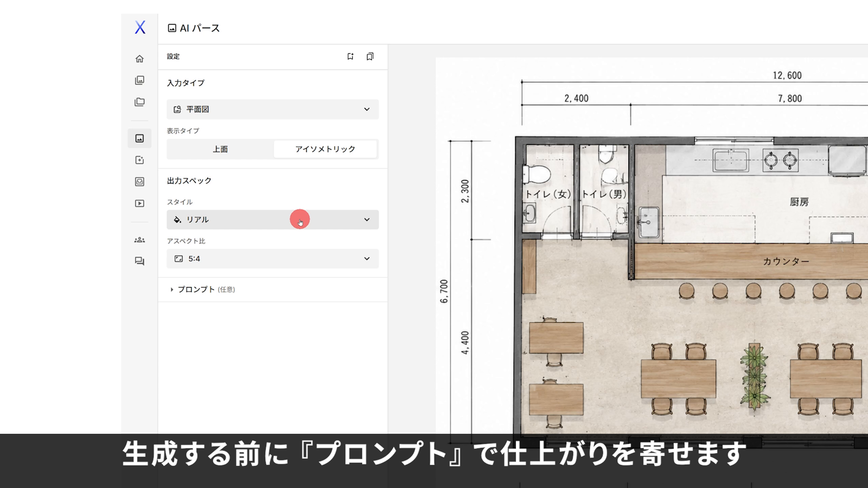The width and height of the screenshot is (868, 488).
Task: Open the framed picture sidebar icon
Action: point(139,182)
